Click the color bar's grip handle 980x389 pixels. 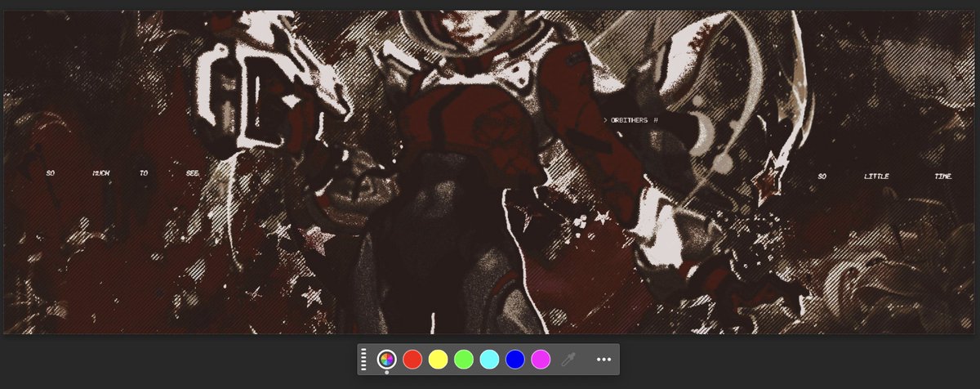(364, 360)
